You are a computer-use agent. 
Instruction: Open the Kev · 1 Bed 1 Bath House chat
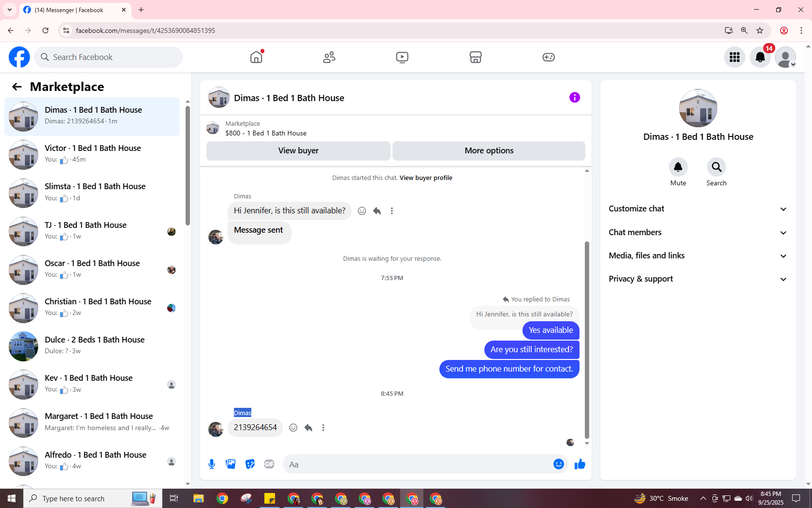point(92,385)
